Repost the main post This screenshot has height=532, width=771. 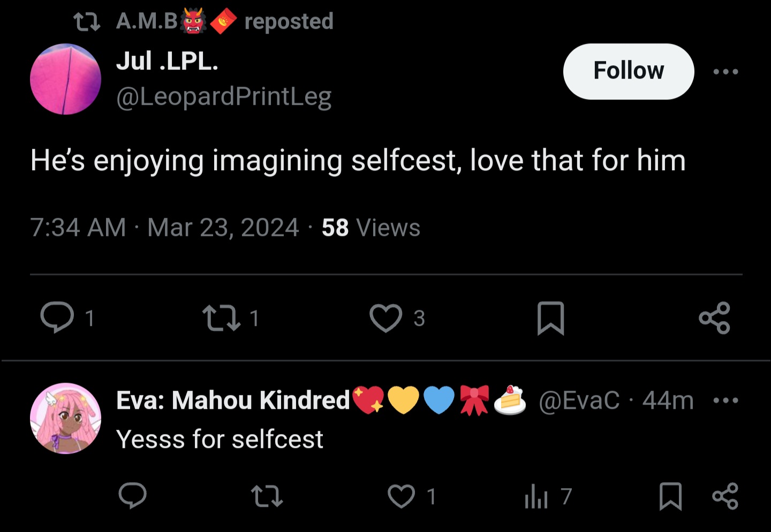click(221, 318)
